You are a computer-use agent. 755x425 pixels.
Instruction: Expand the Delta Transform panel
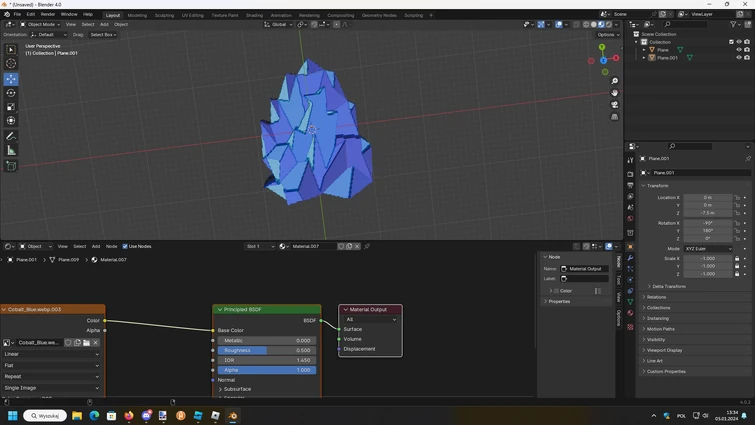coord(668,286)
